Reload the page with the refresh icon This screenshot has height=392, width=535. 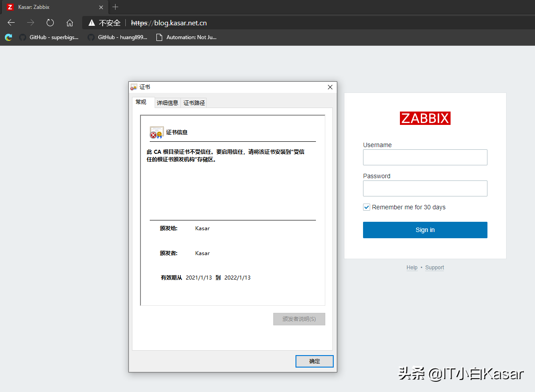click(x=50, y=23)
